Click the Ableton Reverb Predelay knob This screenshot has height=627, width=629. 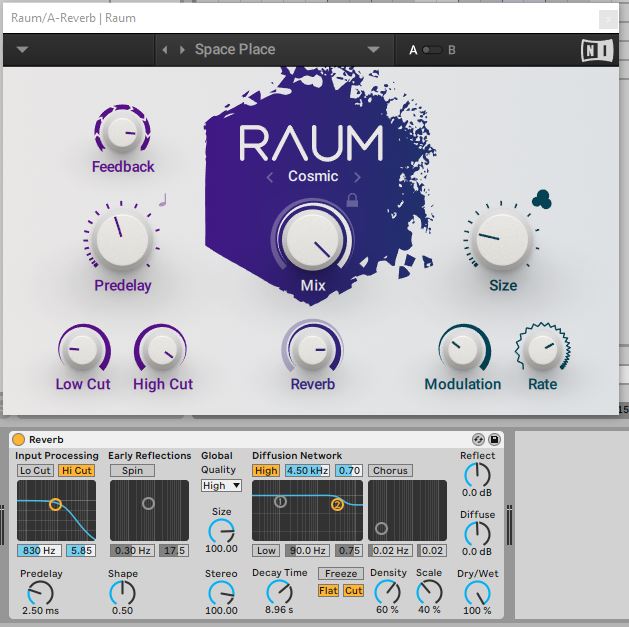(40, 593)
